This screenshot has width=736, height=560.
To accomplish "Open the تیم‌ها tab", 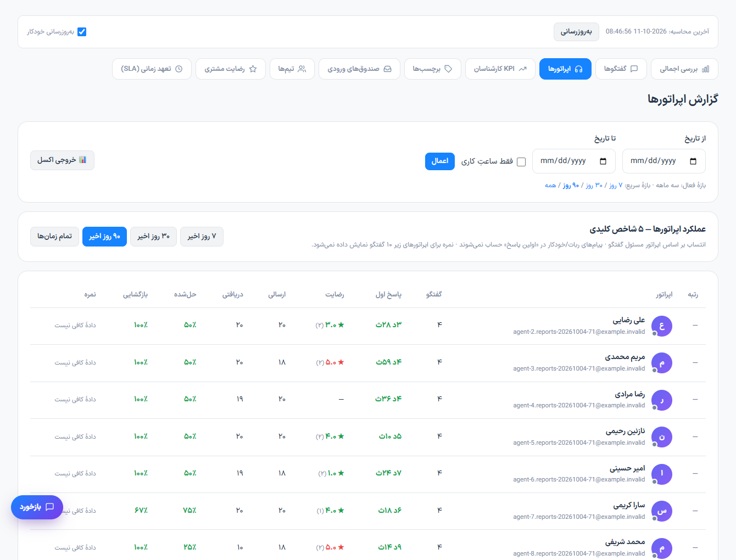I will 292,69.
